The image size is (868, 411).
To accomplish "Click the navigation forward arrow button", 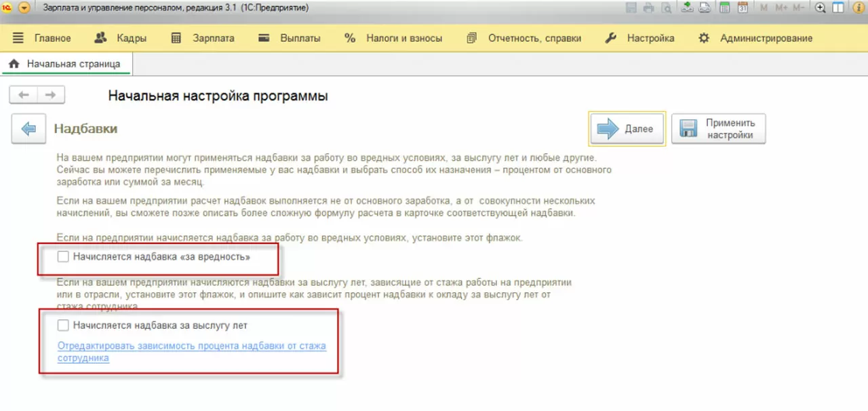I will click(50, 95).
